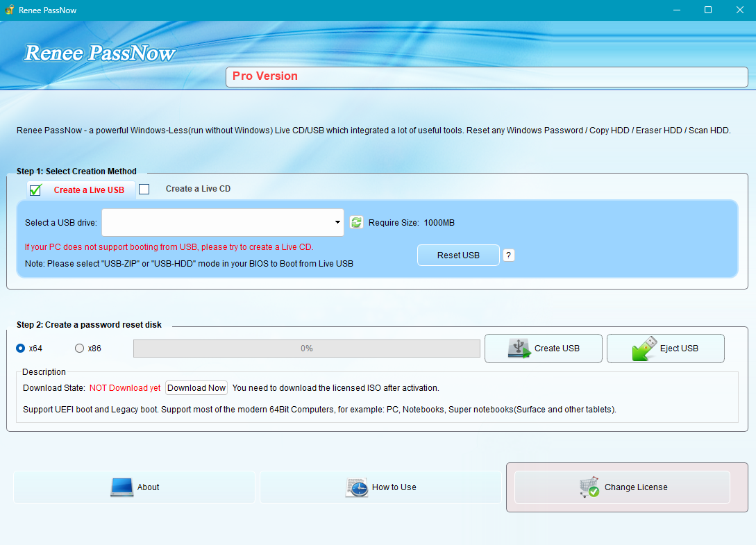This screenshot has height=545, width=756.
Task: Click the 'Step 2: Create a password reset disk' heading
Action: [89, 325]
